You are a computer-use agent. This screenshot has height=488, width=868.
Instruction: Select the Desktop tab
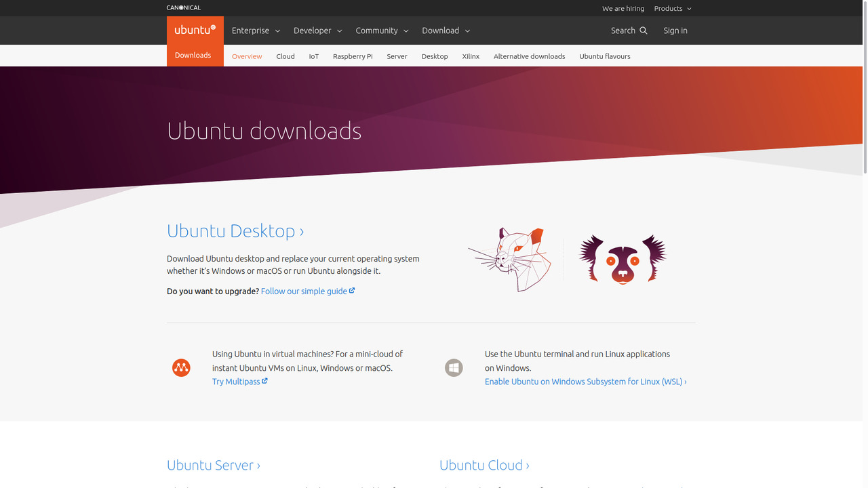point(435,56)
